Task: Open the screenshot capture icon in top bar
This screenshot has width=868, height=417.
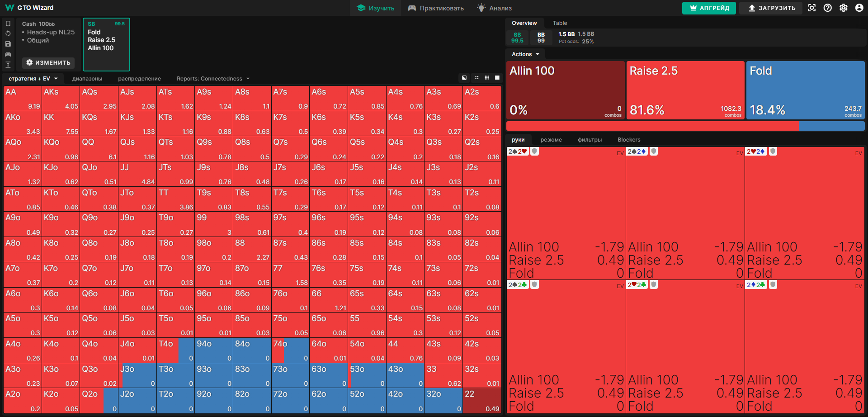Action: coord(812,8)
